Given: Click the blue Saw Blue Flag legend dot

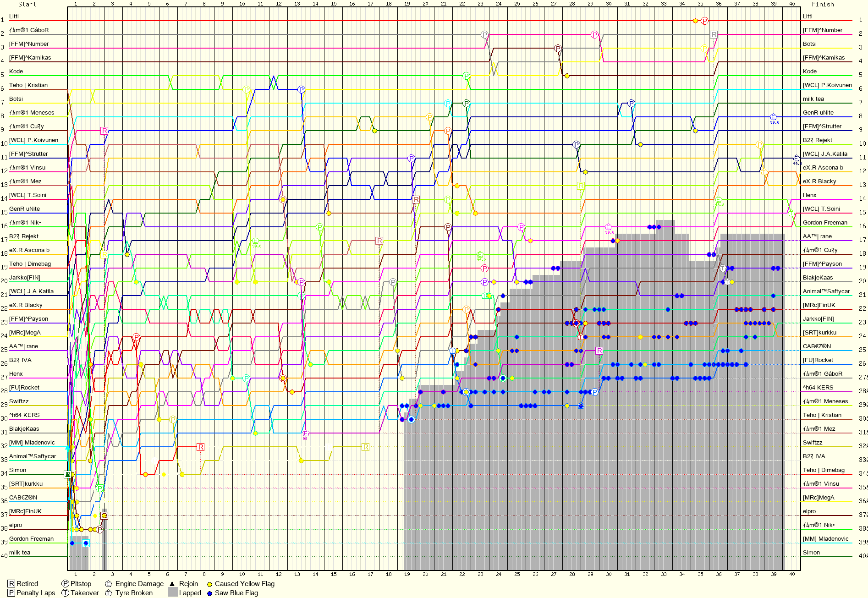Looking at the screenshot, I should click(x=209, y=593).
